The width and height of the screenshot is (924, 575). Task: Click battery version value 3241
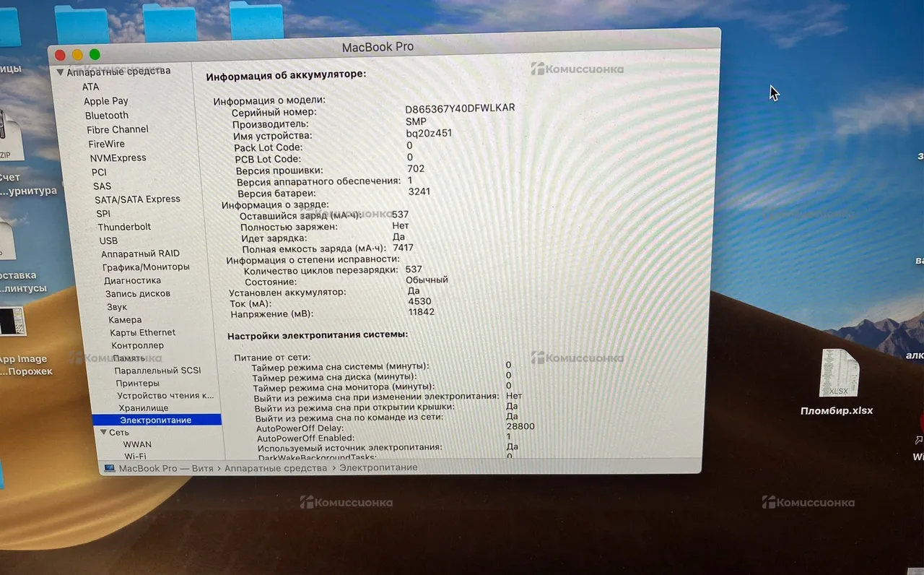419,192
